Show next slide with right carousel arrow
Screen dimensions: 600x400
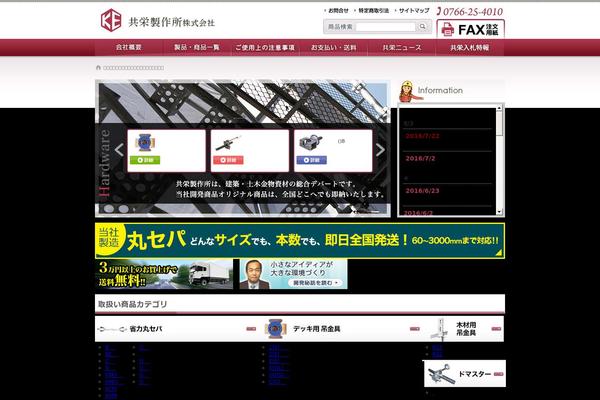(380, 150)
